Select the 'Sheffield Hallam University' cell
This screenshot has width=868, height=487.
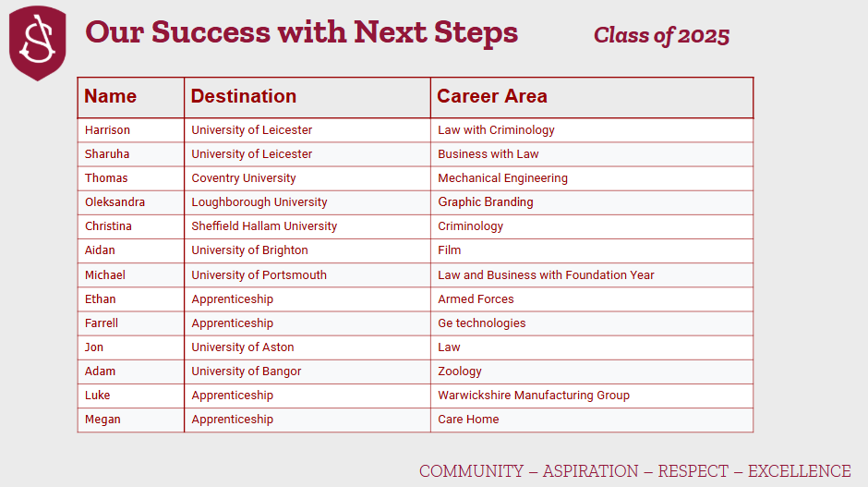(x=264, y=226)
